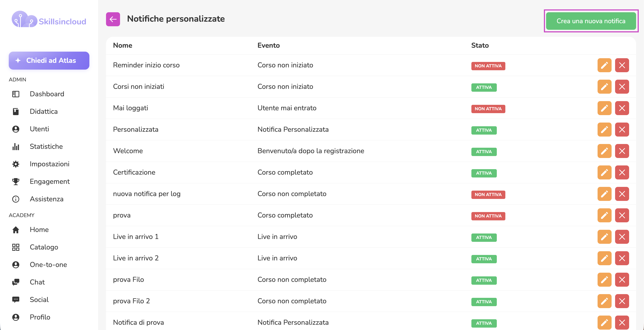Edit the Reminder inizio corso notification
644x330 pixels.
click(x=604, y=65)
